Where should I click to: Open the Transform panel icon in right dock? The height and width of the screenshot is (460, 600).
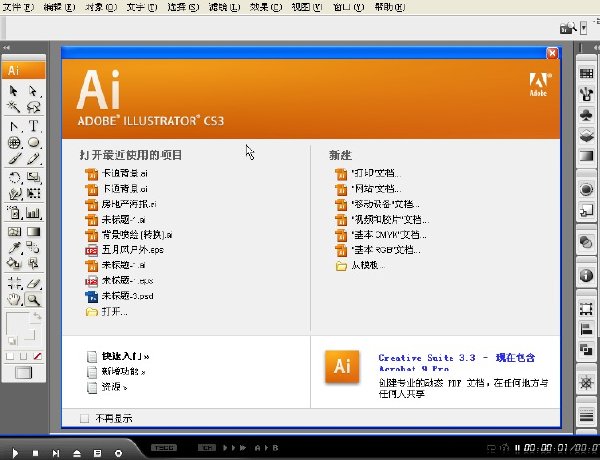(586, 309)
